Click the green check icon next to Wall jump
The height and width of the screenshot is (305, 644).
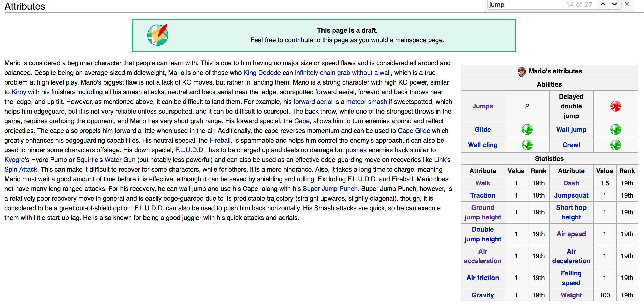[x=615, y=130]
